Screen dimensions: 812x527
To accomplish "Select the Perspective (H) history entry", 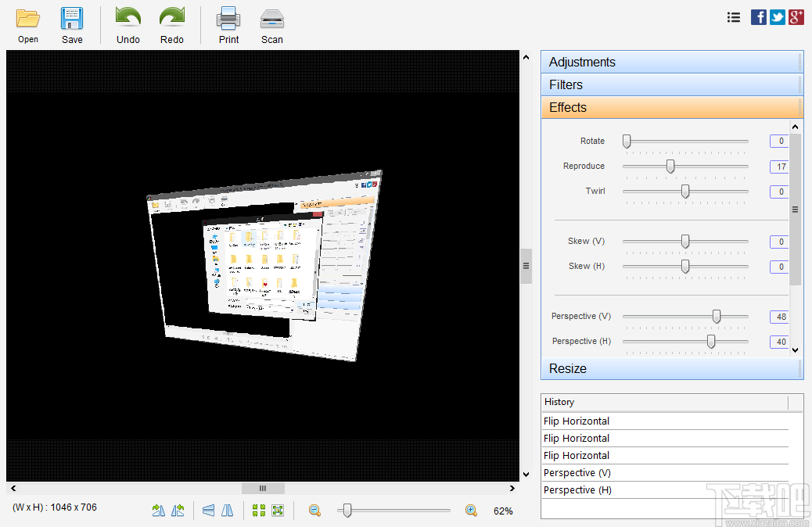I will [x=665, y=489].
